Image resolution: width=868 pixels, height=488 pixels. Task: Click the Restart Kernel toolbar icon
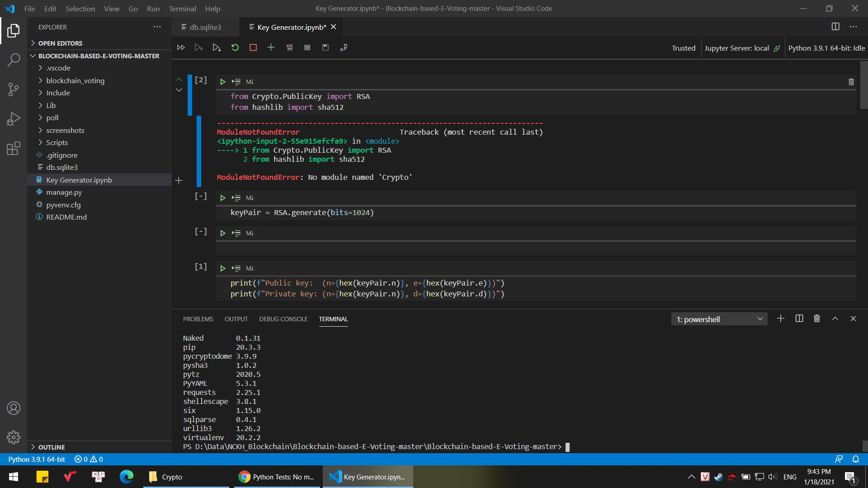tap(235, 47)
